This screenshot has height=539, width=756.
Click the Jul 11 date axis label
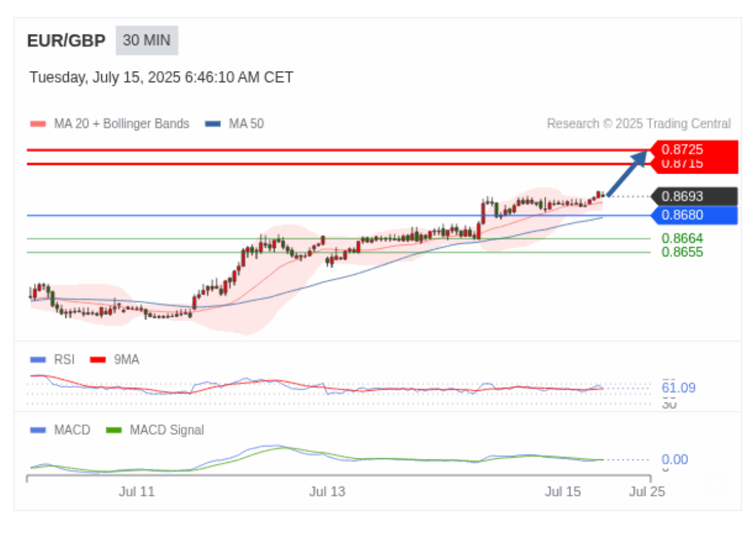137,492
